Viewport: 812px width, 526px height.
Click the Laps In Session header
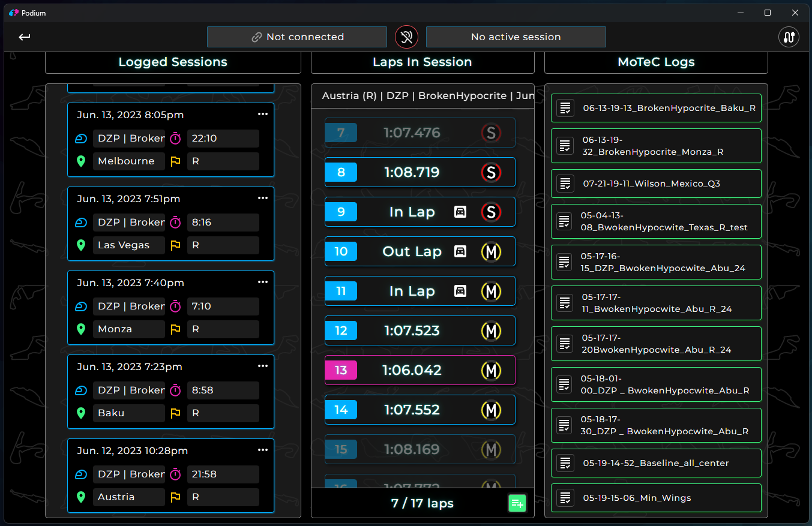pyautogui.click(x=423, y=62)
